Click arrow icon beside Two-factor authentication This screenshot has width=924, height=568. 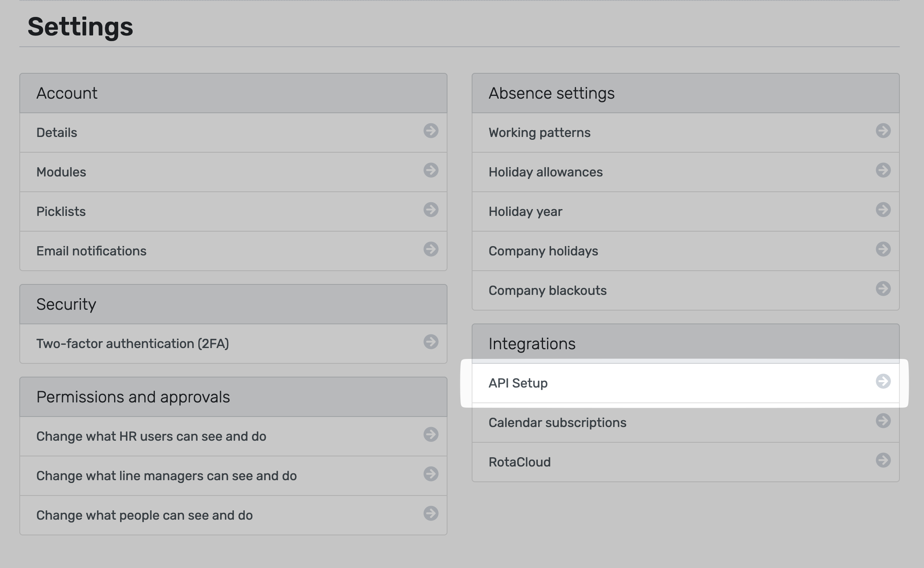431,342
